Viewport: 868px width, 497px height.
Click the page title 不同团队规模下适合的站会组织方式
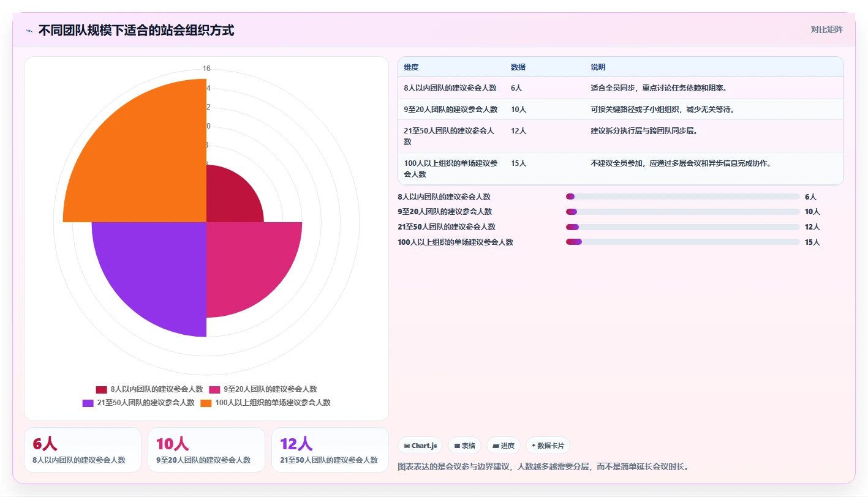136,31
